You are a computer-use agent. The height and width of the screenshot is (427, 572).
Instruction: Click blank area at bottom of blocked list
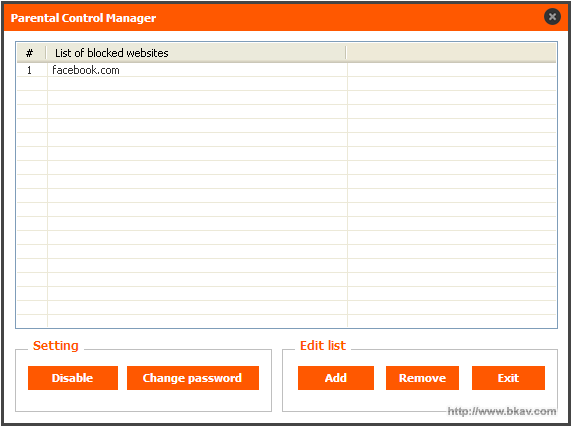[x=286, y=321]
